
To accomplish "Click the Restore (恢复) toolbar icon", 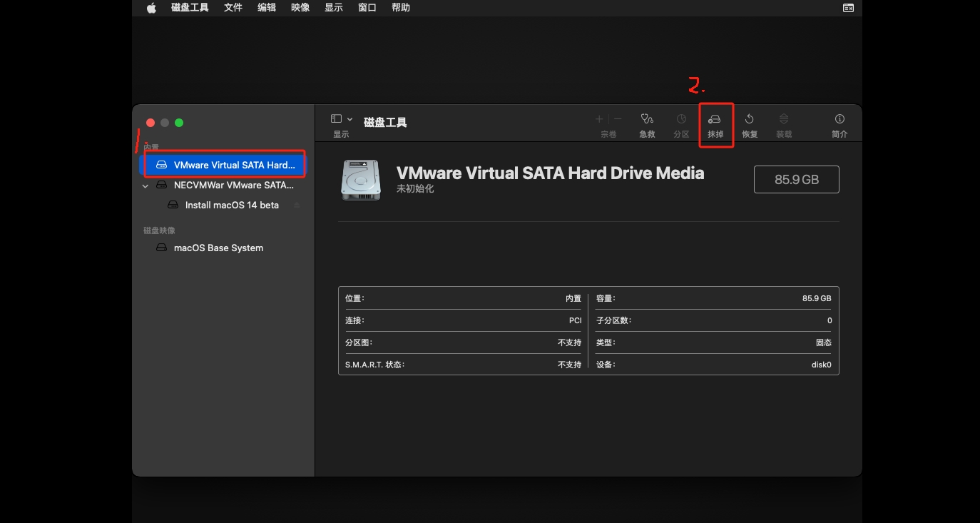I will click(750, 119).
